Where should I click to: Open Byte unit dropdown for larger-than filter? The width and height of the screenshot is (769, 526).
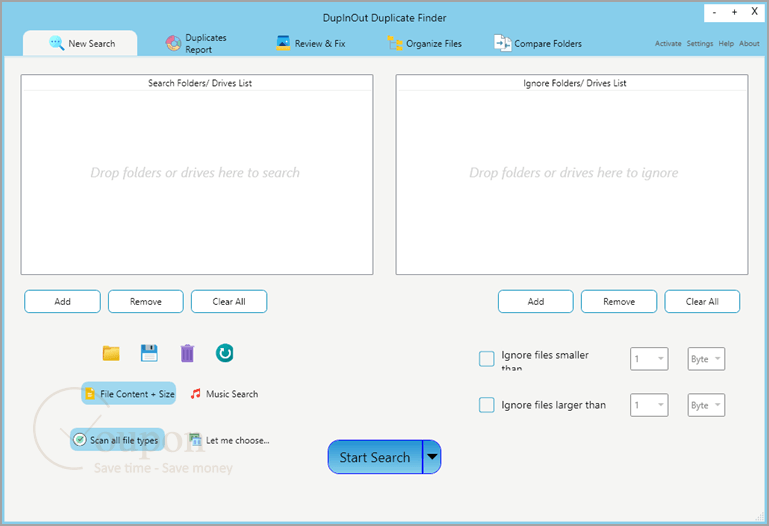(x=706, y=405)
